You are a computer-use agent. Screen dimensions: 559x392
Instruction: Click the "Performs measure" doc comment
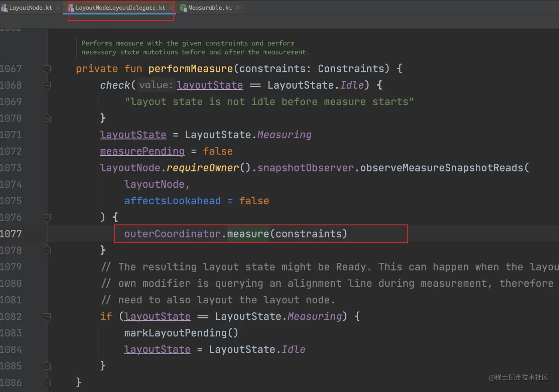pyautogui.click(x=195, y=48)
